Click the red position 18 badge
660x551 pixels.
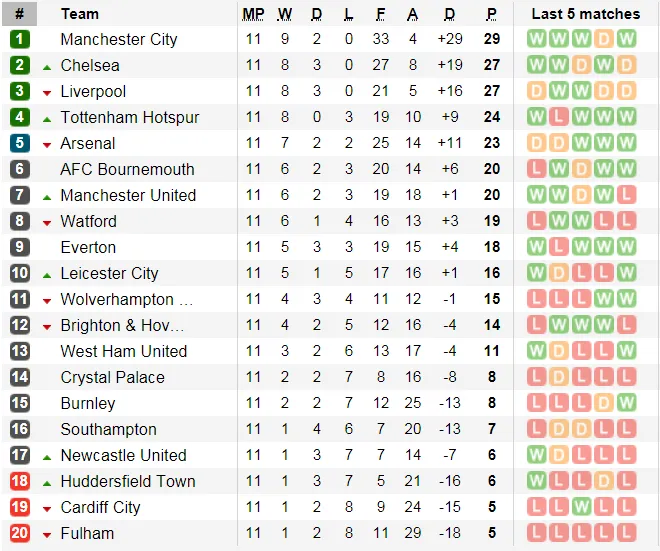click(20, 481)
